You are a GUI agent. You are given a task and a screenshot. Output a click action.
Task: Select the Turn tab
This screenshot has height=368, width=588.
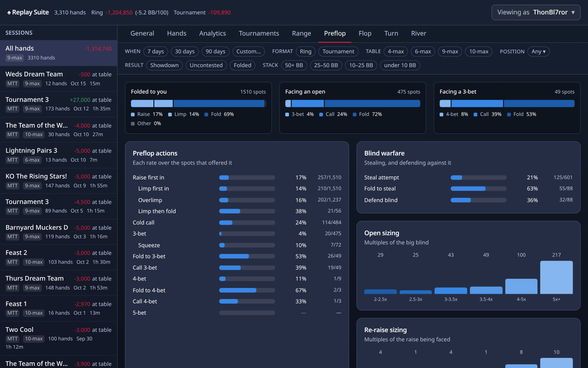pos(391,33)
